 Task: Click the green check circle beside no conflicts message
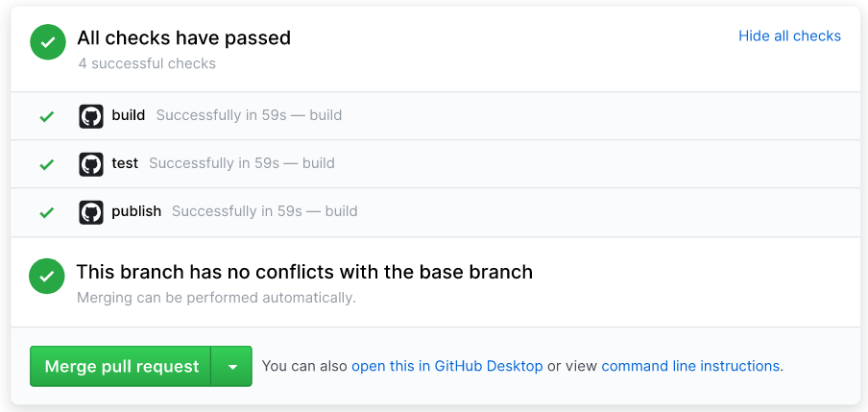click(x=47, y=276)
